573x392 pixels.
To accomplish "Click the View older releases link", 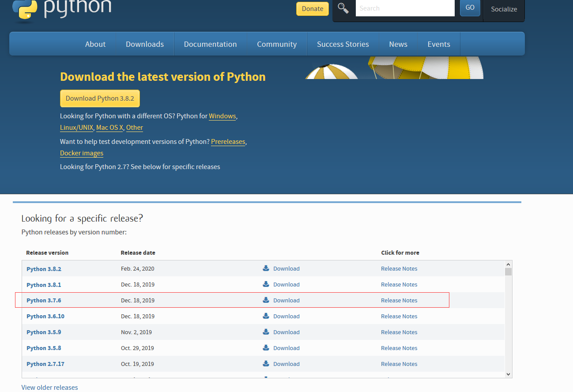I will 49,387.
